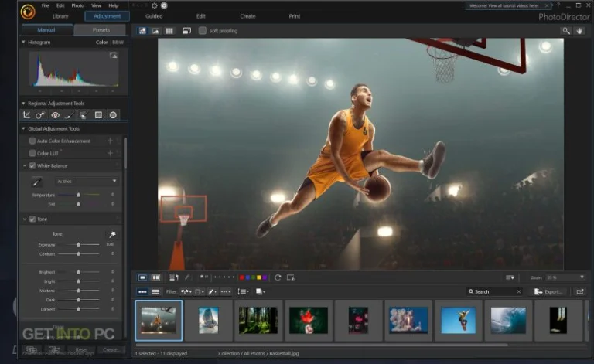This screenshot has width=594, height=364.
Task: Open the Edit menu
Action: pos(60,5)
